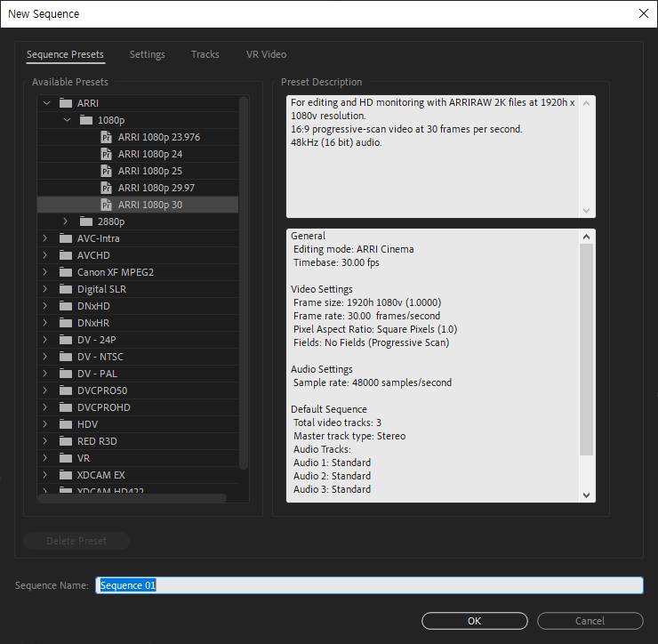The width and height of the screenshot is (658, 644).
Task: Click the ARRI folder icon
Action: (66, 103)
